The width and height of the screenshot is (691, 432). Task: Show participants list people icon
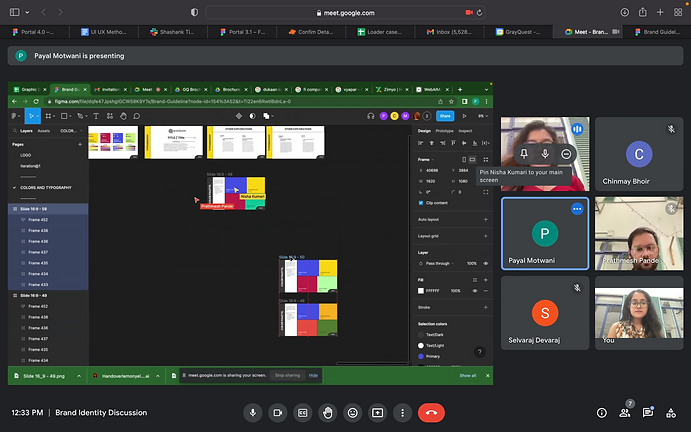(x=624, y=413)
